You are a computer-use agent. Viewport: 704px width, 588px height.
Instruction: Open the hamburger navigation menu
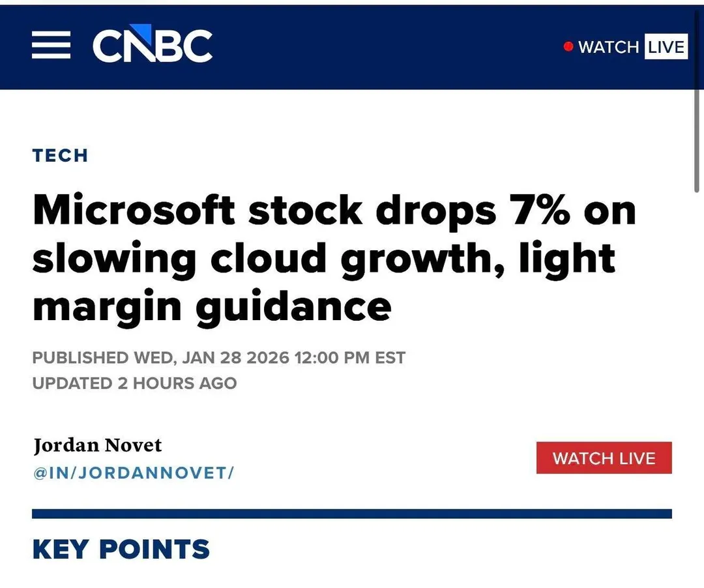coord(51,46)
